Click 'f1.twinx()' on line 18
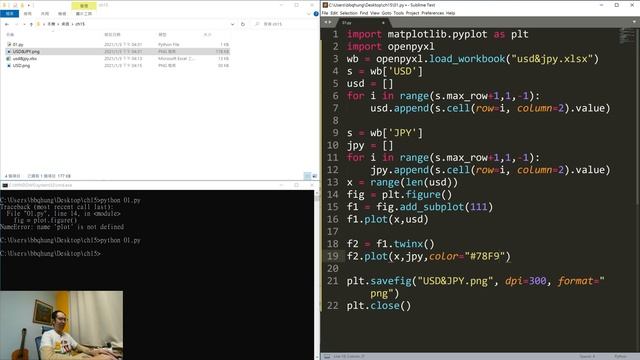This screenshot has width=640, height=360. click(x=405, y=244)
